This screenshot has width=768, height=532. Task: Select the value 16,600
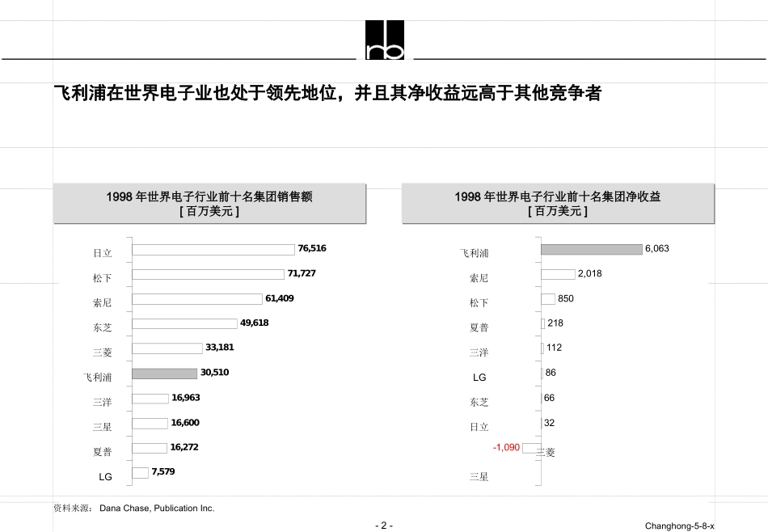tap(185, 423)
